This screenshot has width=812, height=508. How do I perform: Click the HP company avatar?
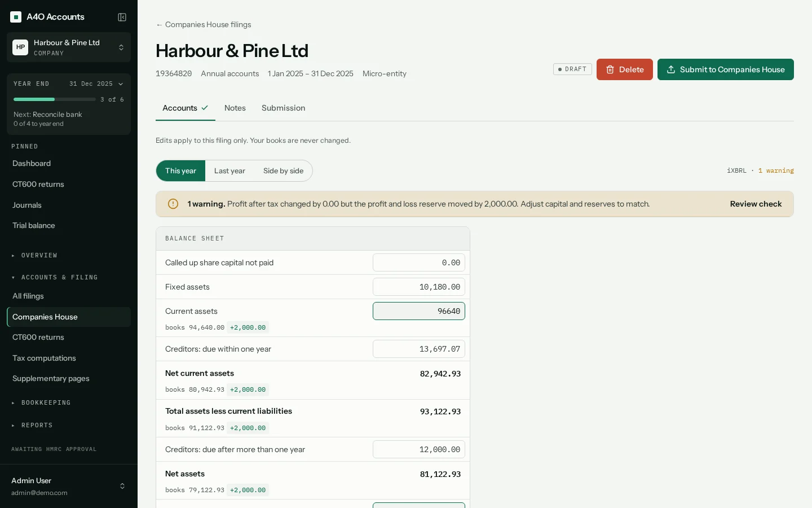pos(20,47)
